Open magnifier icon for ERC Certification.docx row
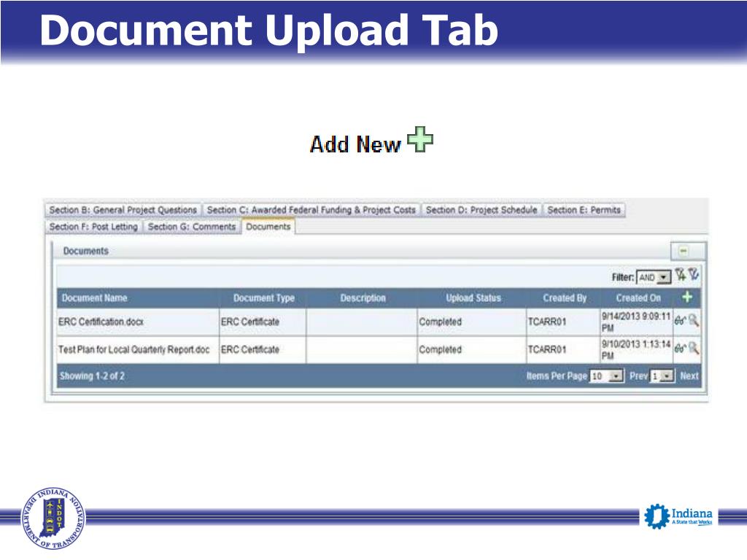 694,321
